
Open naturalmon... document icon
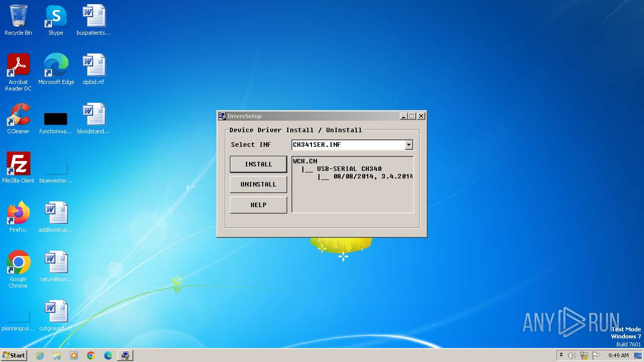coord(56,266)
